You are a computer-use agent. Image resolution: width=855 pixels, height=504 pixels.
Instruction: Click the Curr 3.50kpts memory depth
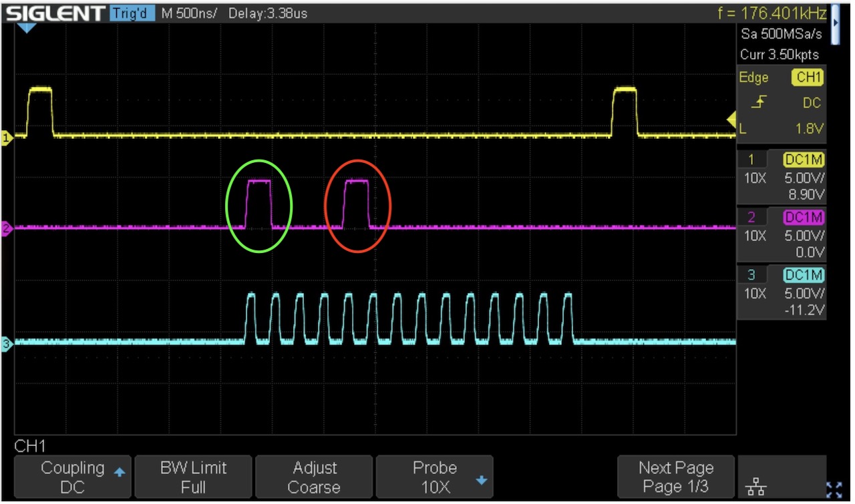point(780,55)
